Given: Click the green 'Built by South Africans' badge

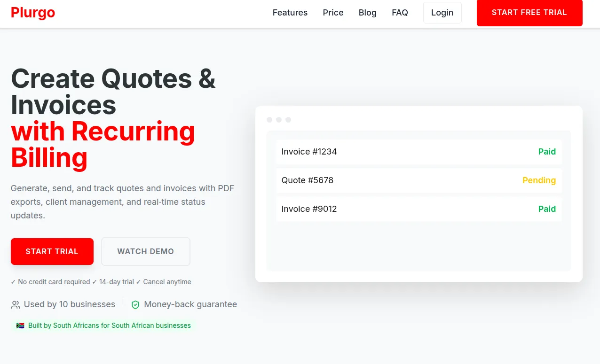Looking at the screenshot, I should 103,325.
